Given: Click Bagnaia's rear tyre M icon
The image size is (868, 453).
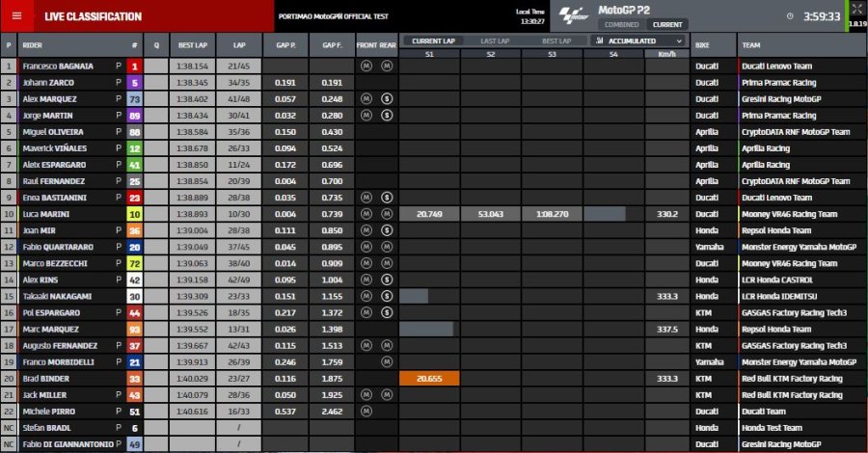Looking at the screenshot, I should pos(387,66).
